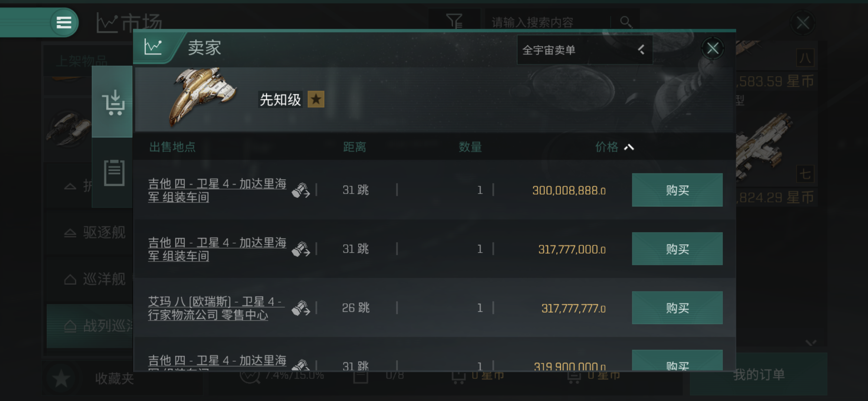Set autopilot destination for 317,777,000 listing

click(300, 249)
